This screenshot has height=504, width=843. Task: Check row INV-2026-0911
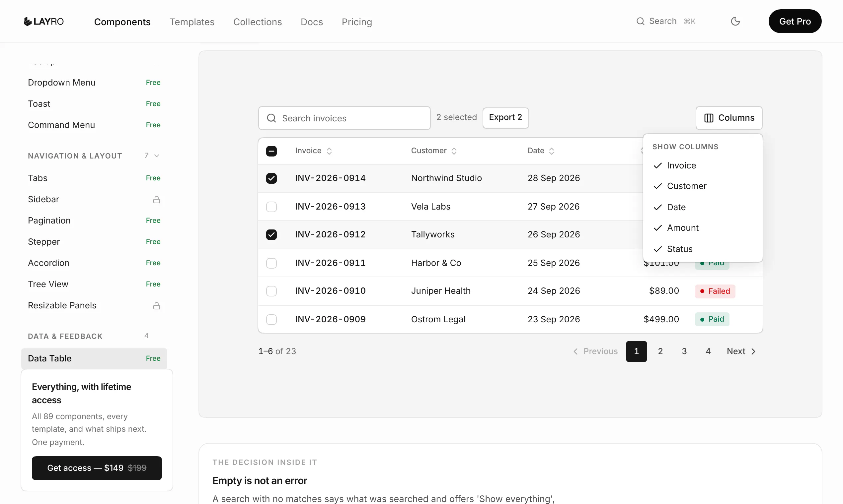(271, 263)
